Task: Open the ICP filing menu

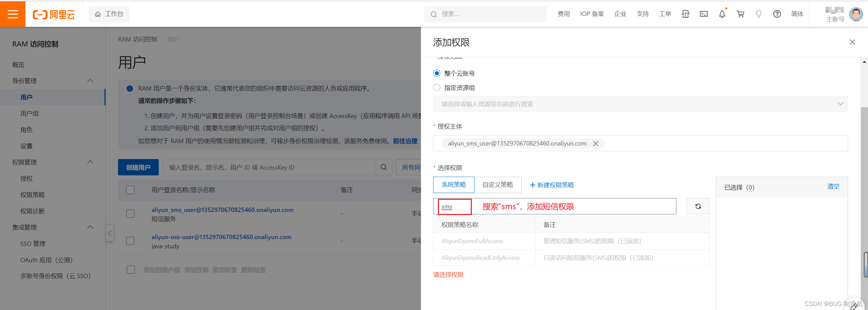Action: click(592, 14)
